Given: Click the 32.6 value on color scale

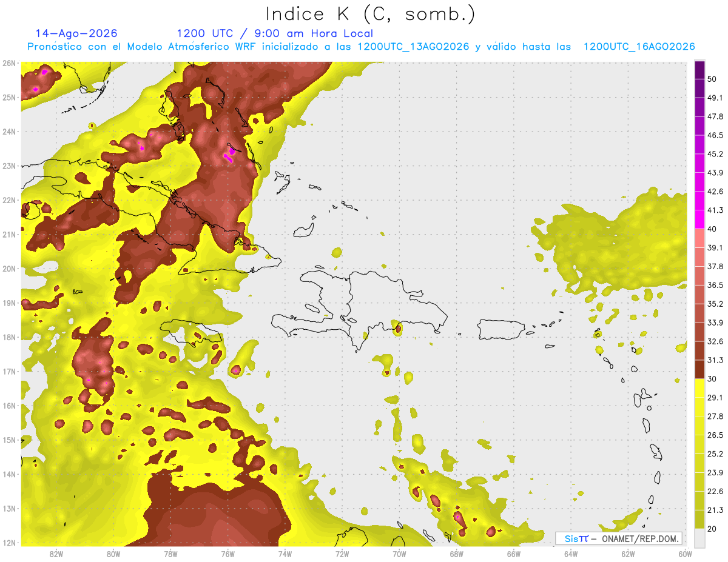Looking at the screenshot, I should click(x=715, y=341).
